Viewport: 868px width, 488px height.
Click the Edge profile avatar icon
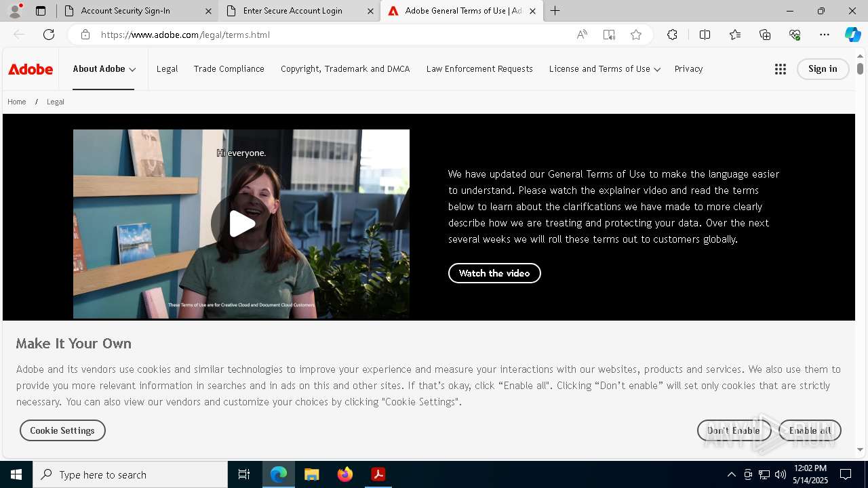[x=15, y=10]
